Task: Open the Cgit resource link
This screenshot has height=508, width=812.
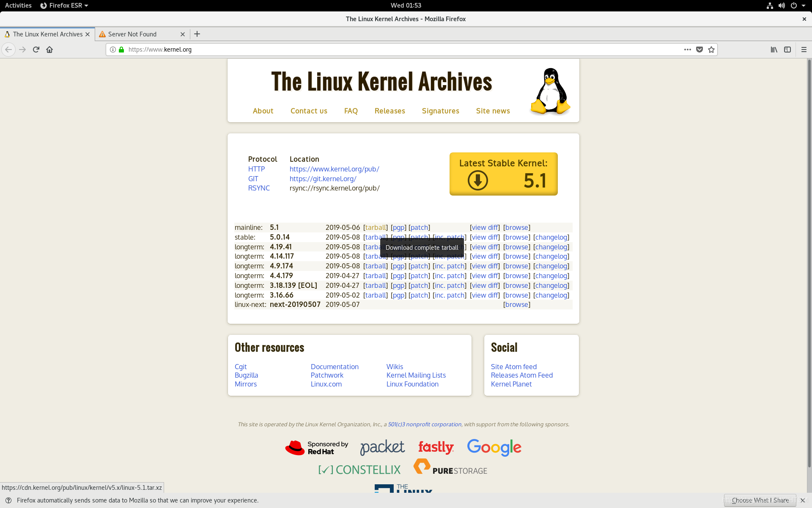Action: [241, 367]
